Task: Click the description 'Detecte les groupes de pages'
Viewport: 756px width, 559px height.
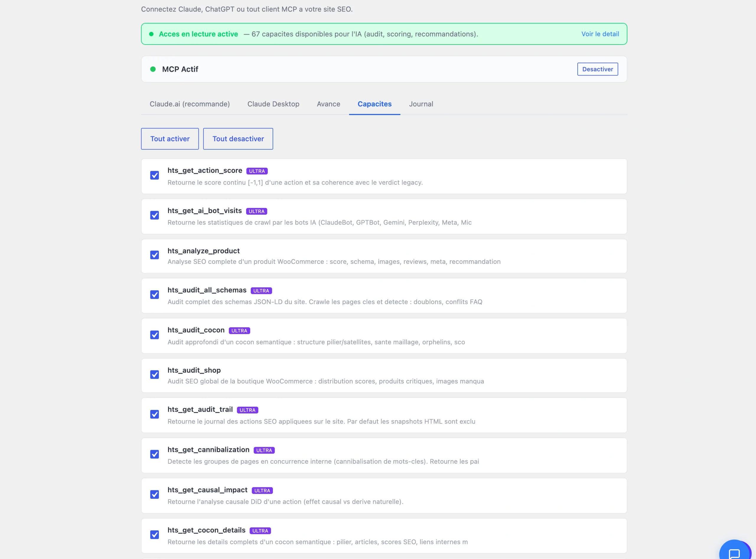Action: point(323,461)
